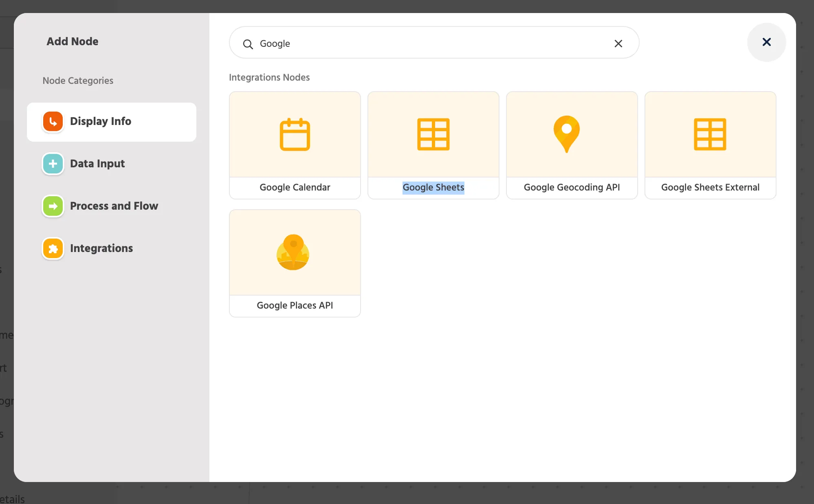The image size is (814, 504).
Task: Select the Google Calendar label
Action: click(x=295, y=187)
